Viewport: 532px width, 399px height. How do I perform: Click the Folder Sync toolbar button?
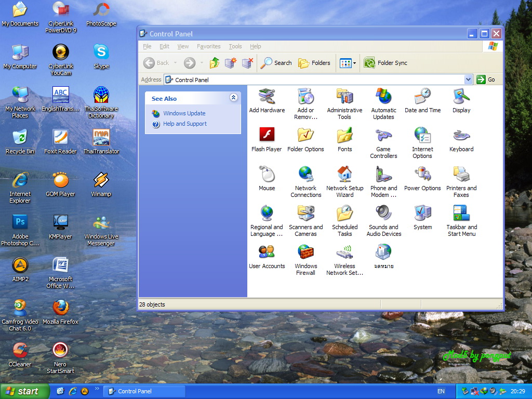click(x=385, y=63)
